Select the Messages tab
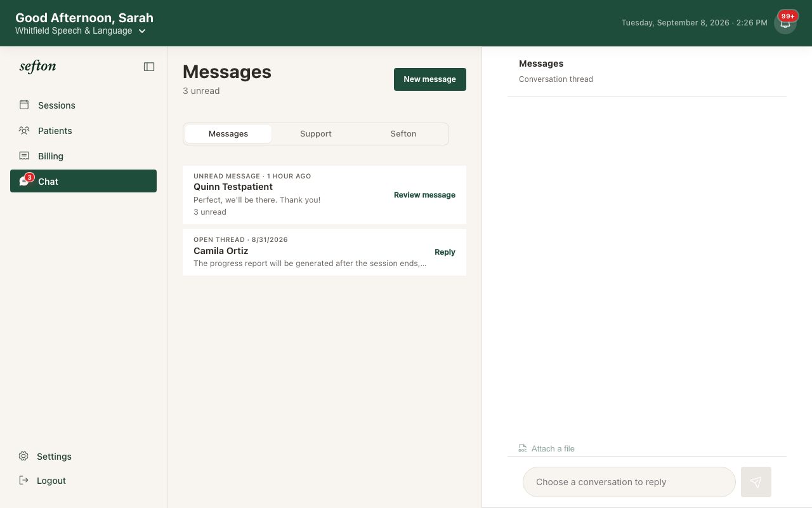This screenshot has width=812, height=508. point(228,134)
